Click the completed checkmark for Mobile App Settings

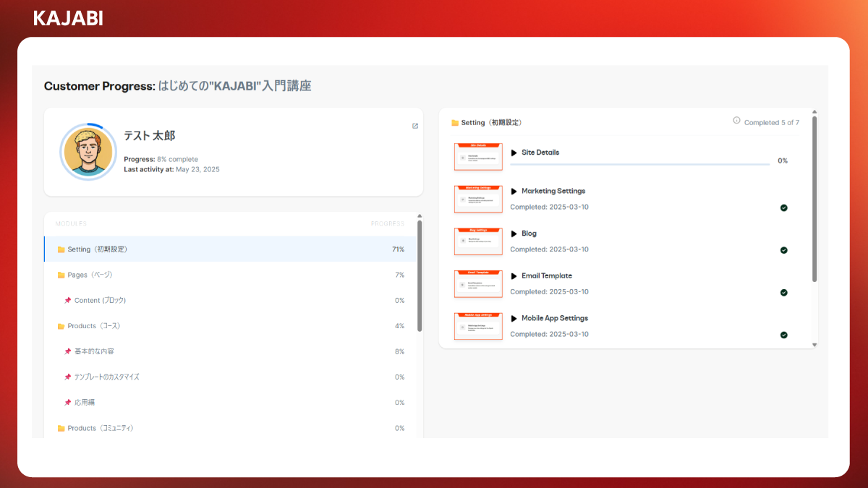click(x=783, y=335)
